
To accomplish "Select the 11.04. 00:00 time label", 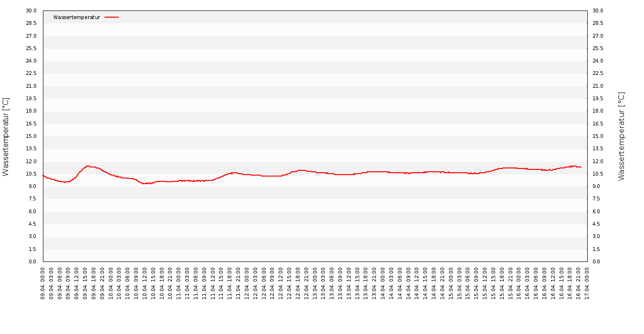I will pyautogui.click(x=179, y=283).
